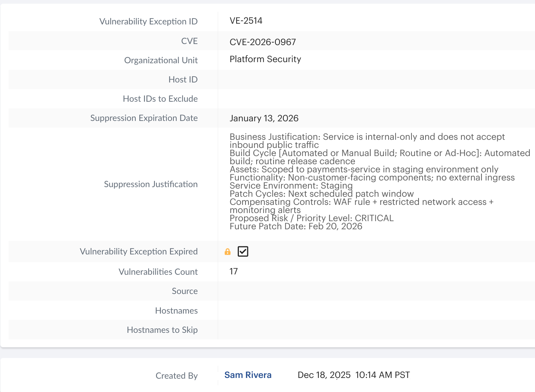Open the Sam Rivera profile link
Image resolution: width=535 pixels, height=392 pixels.
click(248, 375)
